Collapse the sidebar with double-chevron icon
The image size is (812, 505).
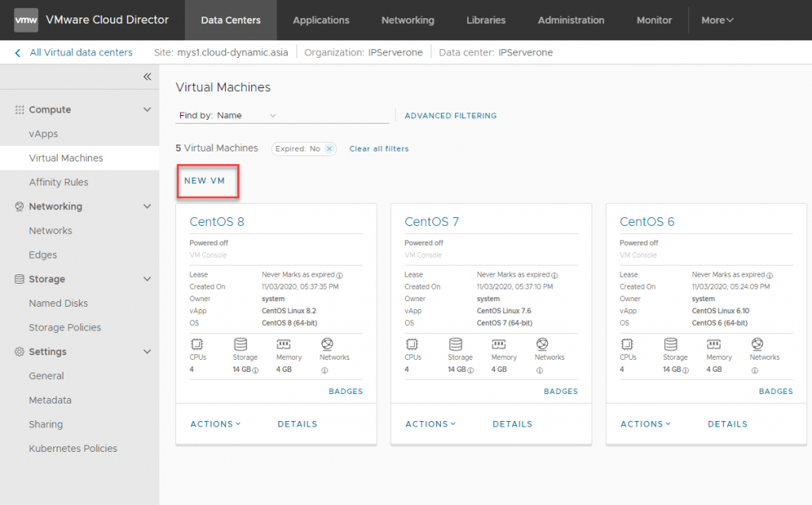tap(147, 77)
